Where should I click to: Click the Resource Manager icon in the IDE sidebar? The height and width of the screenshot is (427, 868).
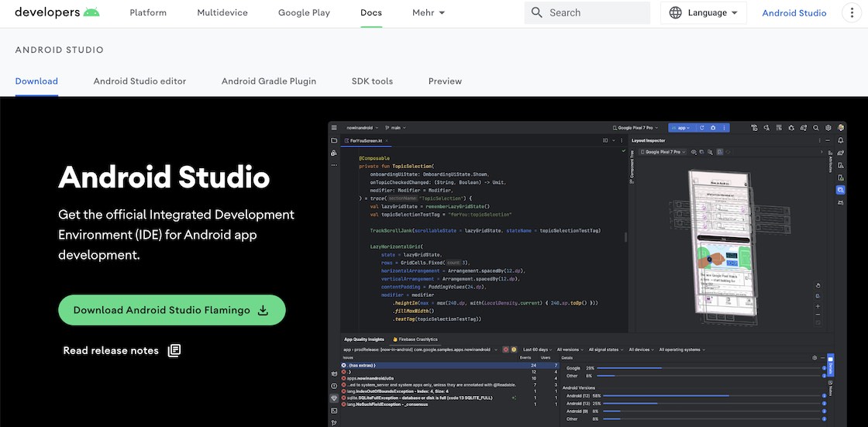coord(334,153)
